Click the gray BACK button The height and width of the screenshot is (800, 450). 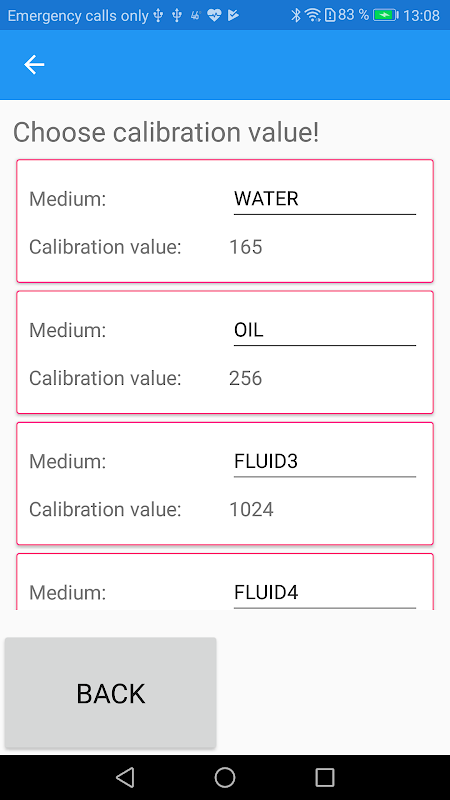click(x=111, y=693)
